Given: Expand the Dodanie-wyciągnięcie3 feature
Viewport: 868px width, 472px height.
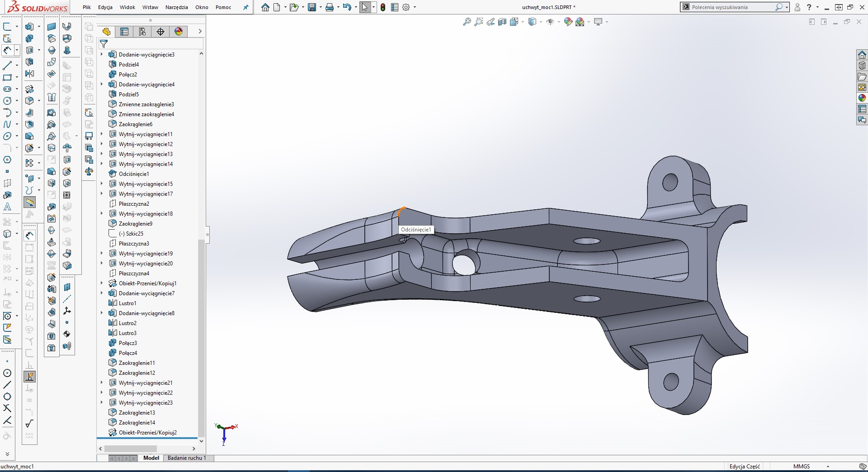Looking at the screenshot, I should coord(102,54).
